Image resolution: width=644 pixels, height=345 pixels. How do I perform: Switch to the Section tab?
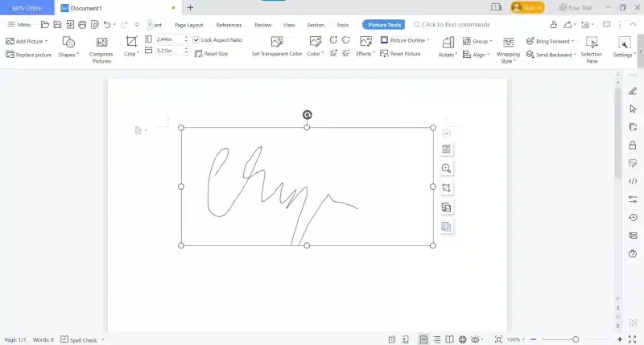tap(316, 25)
